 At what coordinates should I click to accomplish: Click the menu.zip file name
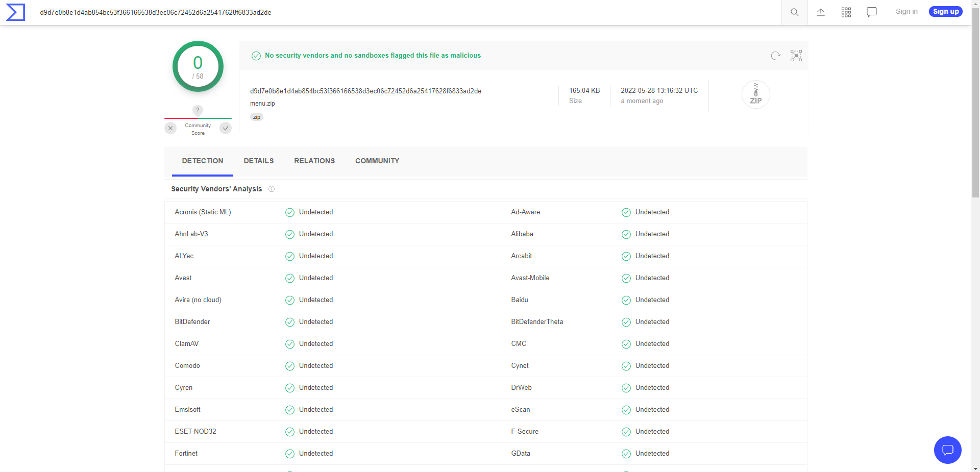click(x=262, y=104)
